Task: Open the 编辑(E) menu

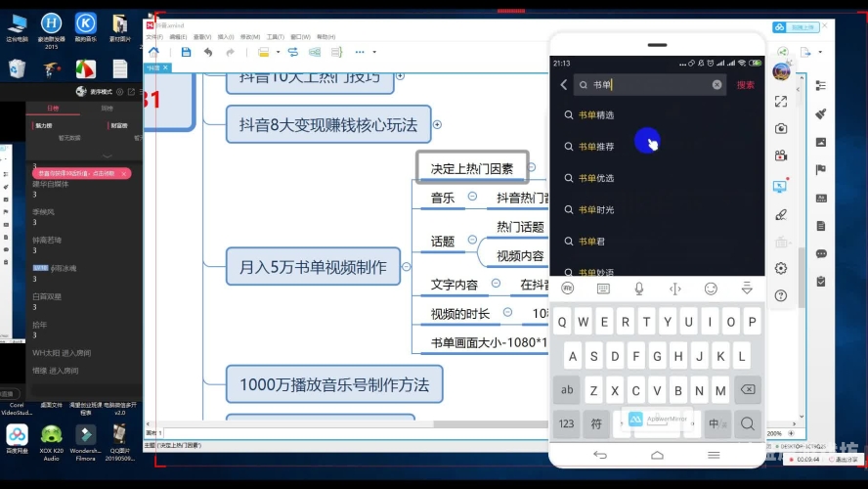Action: point(178,37)
